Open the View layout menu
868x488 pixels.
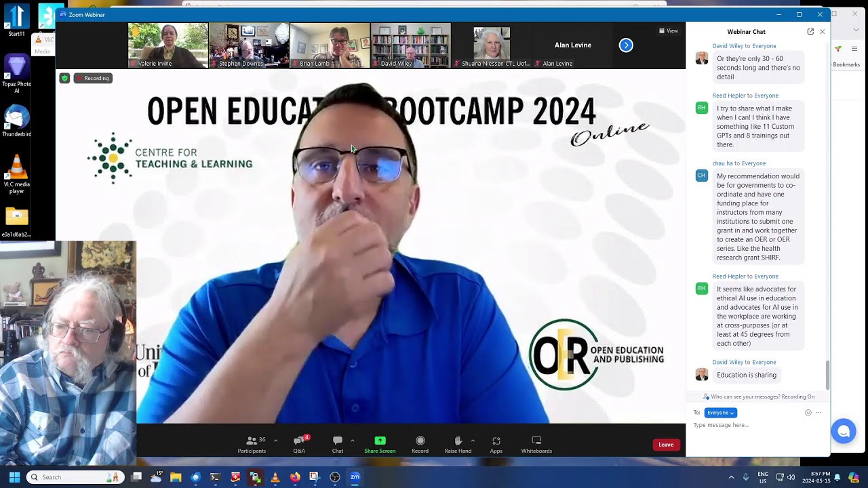[x=669, y=30]
